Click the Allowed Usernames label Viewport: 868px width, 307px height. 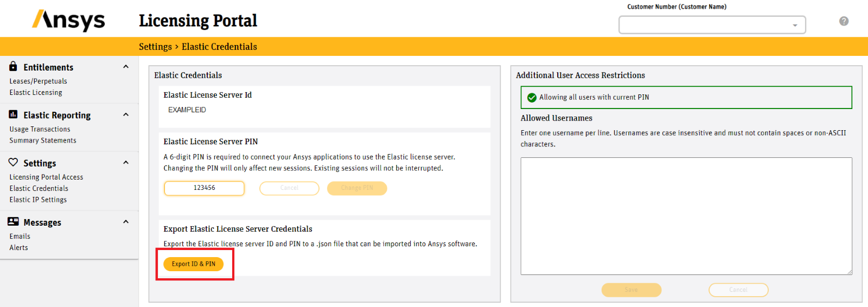(x=557, y=118)
